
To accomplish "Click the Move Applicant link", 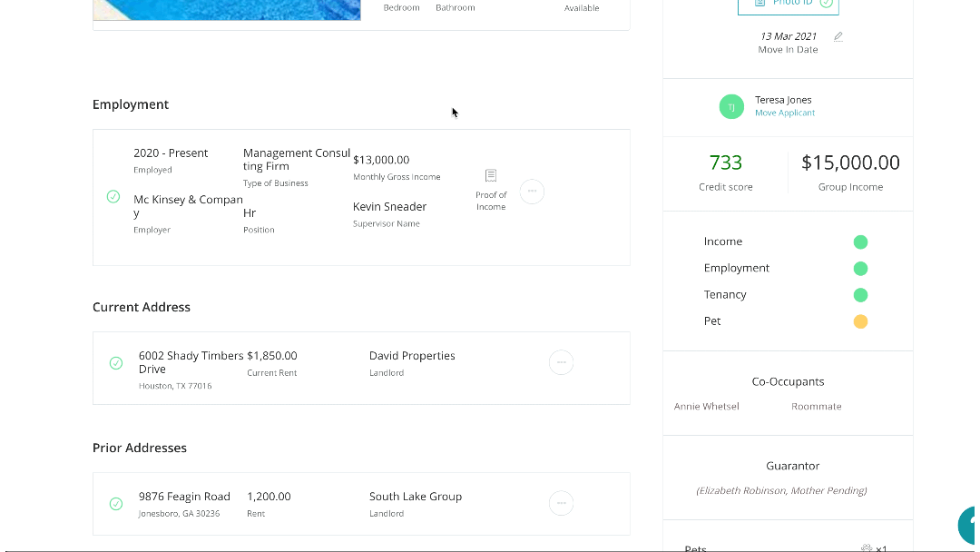I will 785,113.
